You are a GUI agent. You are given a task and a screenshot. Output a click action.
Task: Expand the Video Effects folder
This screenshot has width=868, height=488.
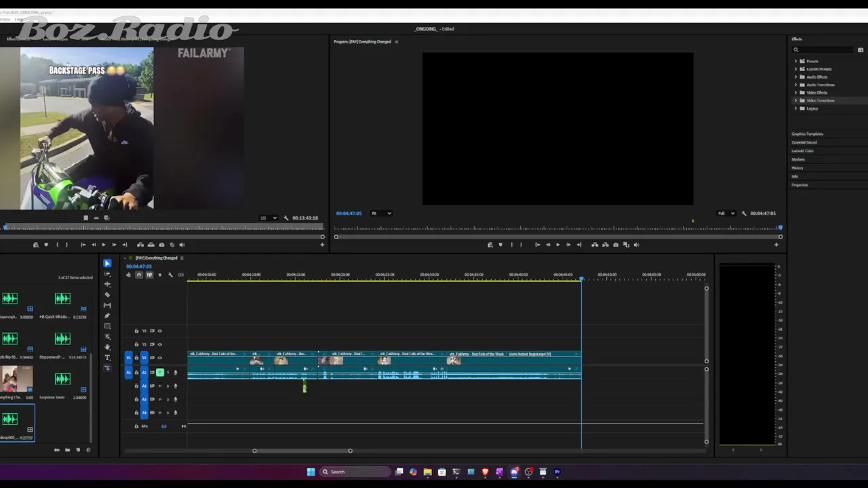click(x=795, y=92)
